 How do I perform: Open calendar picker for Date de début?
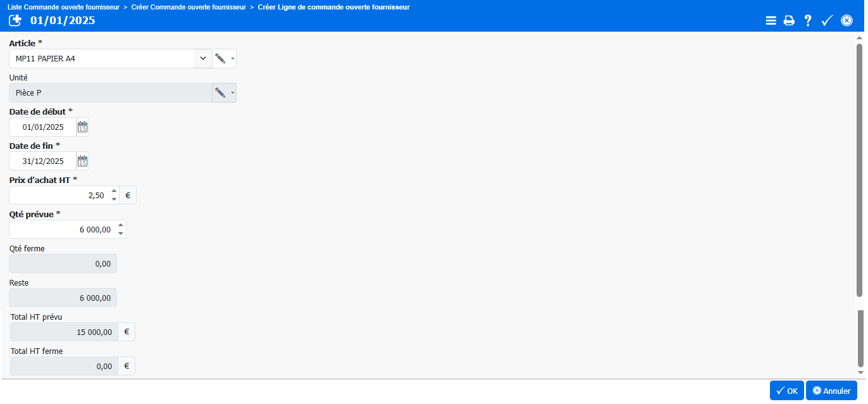point(82,127)
